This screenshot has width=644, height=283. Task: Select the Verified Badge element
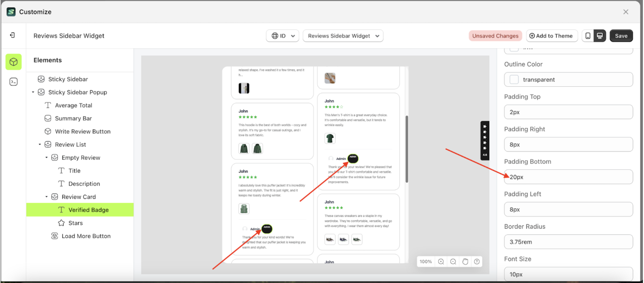(x=89, y=209)
